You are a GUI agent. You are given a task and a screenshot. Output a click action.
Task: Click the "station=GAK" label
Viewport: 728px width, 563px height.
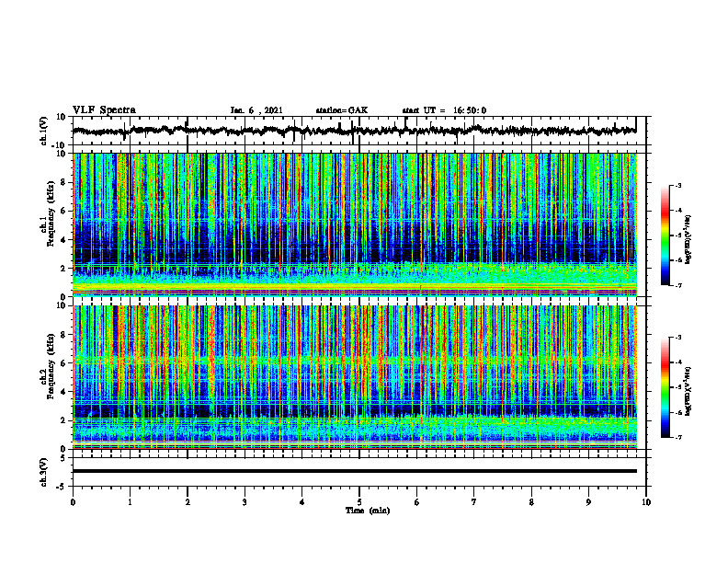pyautogui.click(x=342, y=110)
